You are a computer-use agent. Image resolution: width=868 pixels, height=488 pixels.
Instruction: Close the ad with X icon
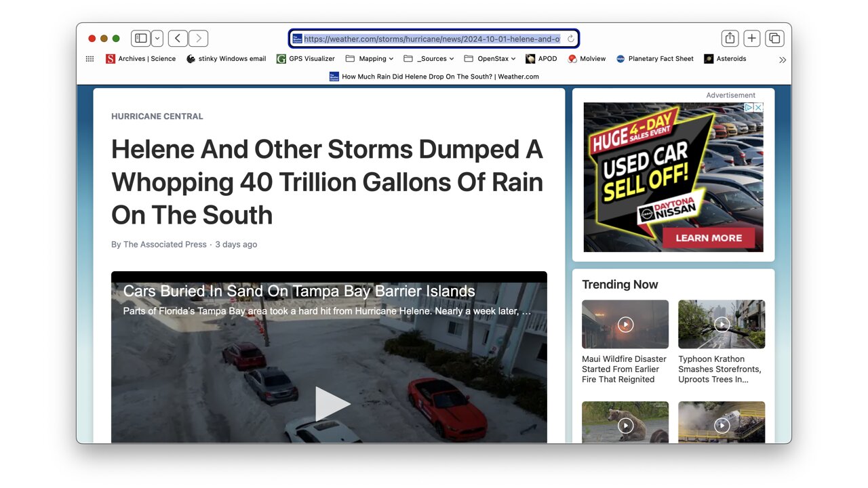pyautogui.click(x=759, y=107)
